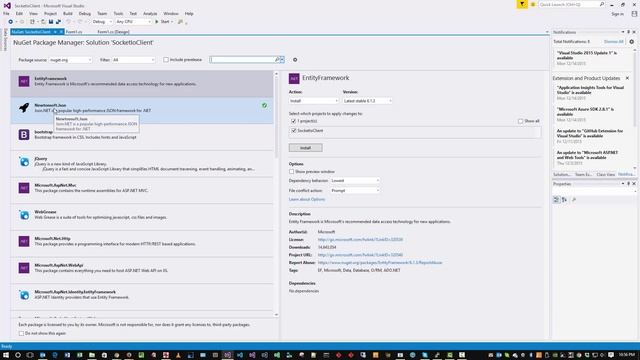This screenshot has height=360, width=640.
Task: Toggle the SocketIoClient project checkbox
Action: pos(293,131)
